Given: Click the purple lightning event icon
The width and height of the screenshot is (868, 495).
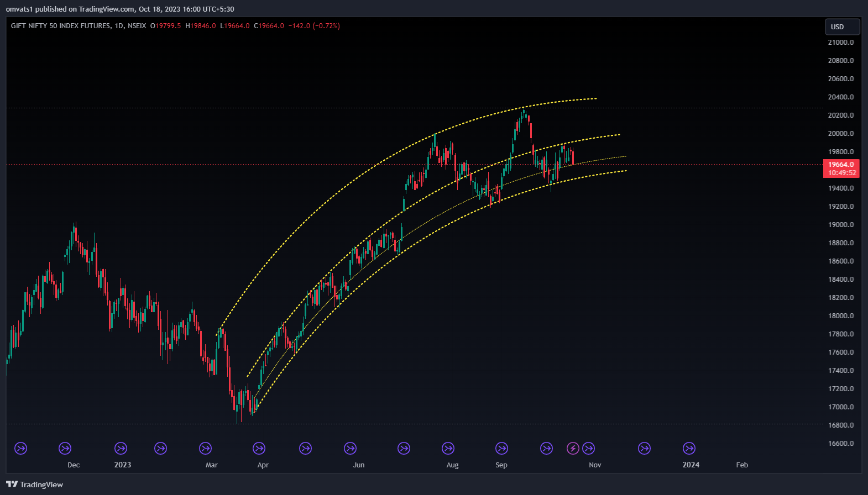Looking at the screenshot, I should tap(573, 449).
